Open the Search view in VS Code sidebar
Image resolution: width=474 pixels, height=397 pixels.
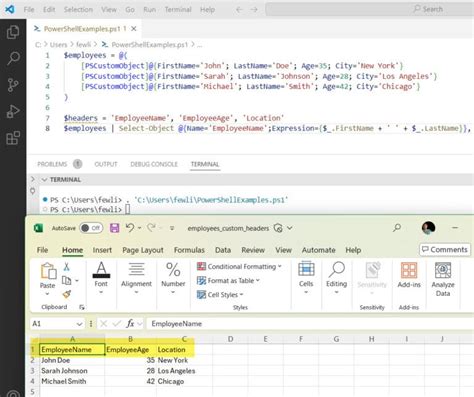coord(13,58)
